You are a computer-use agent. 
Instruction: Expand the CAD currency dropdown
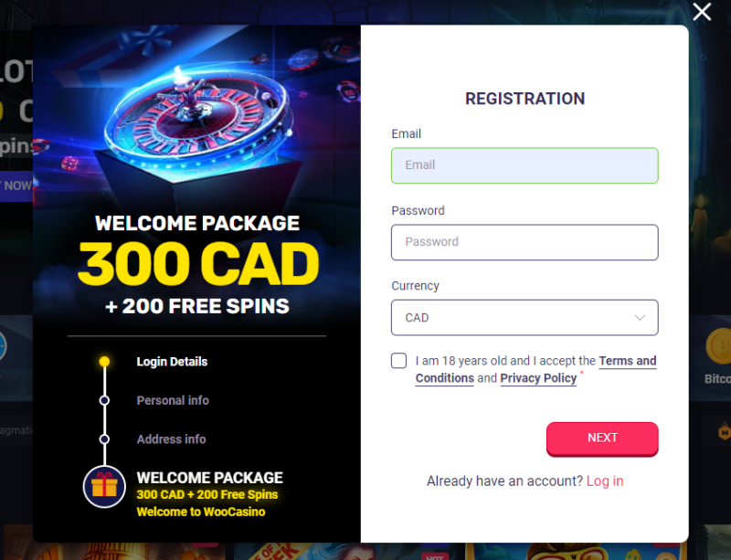pyautogui.click(x=524, y=317)
